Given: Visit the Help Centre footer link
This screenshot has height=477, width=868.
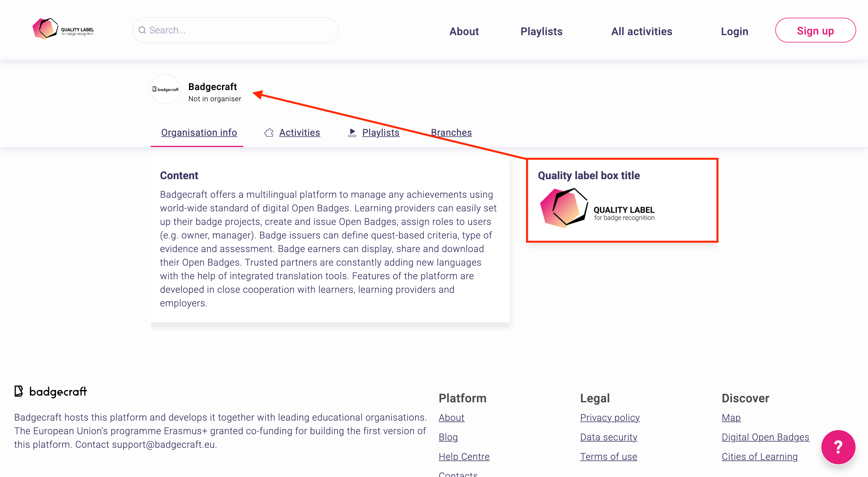Looking at the screenshot, I should [x=464, y=456].
